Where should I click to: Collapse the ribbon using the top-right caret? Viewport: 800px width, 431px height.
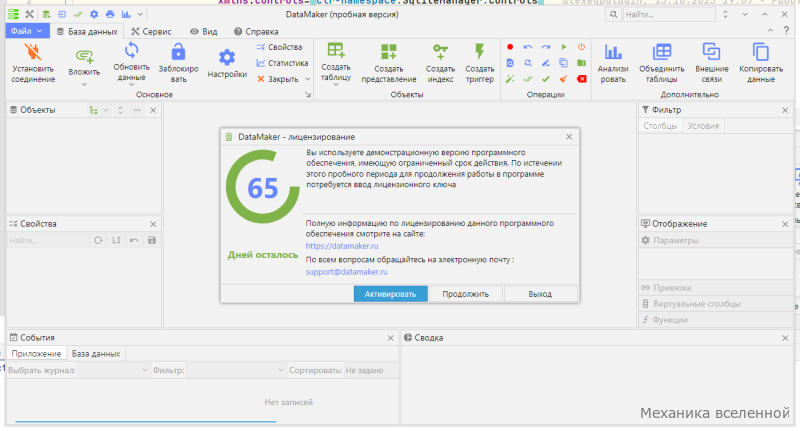(770, 31)
